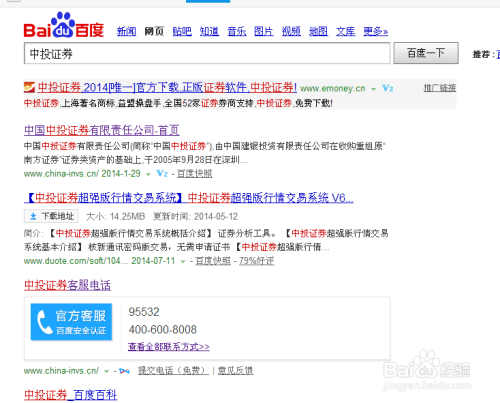
Task: Click the 百度一下 search button
Action: 426,53
